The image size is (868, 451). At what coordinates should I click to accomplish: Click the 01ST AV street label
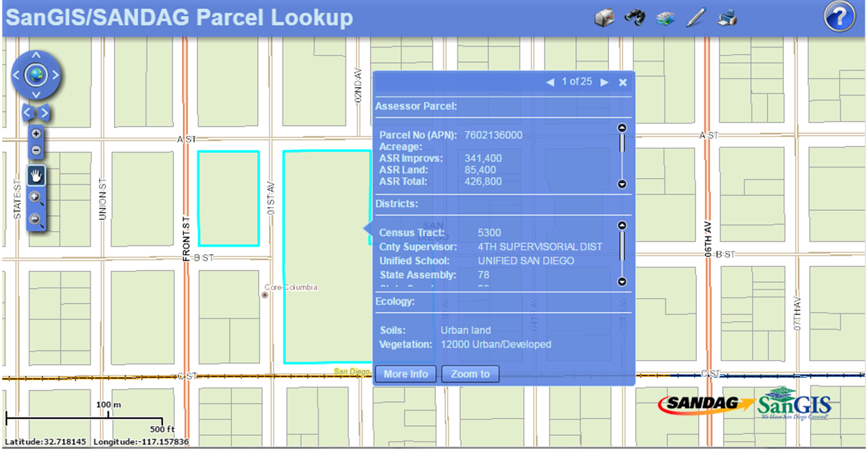271,198
